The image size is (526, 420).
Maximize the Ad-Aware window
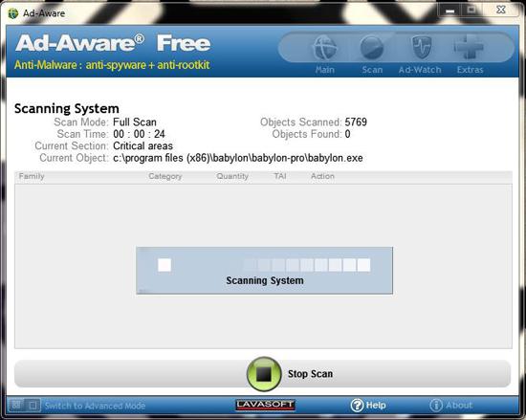click(x=471, y=11)
